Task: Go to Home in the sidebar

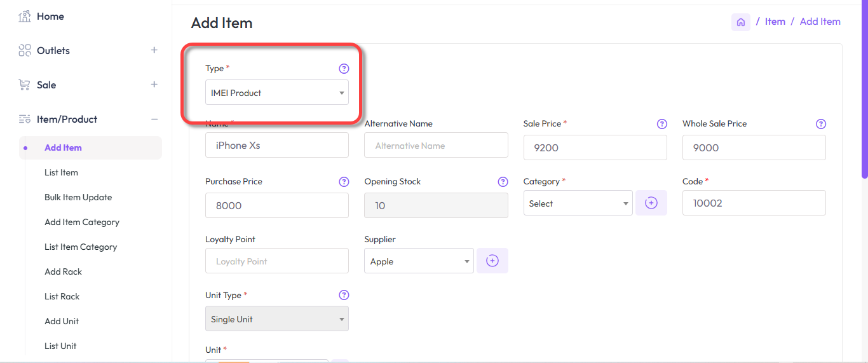Action: coord(50,17)
